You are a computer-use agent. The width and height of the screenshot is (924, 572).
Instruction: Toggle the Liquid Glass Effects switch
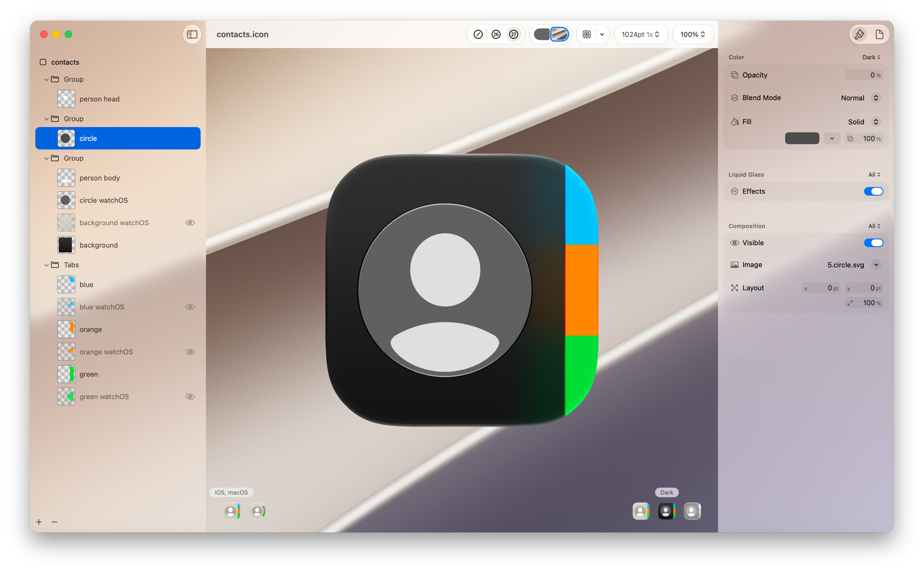click(x=874, y=191)
